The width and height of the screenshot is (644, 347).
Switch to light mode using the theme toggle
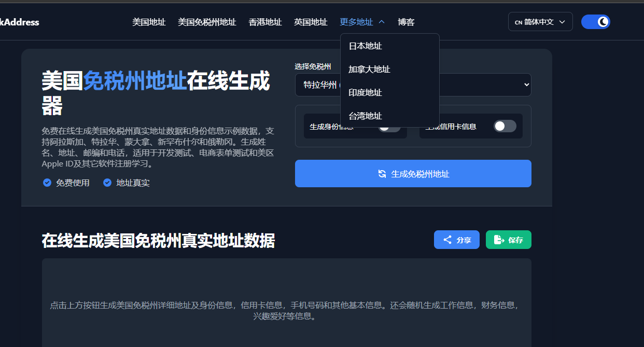(595, 22)
